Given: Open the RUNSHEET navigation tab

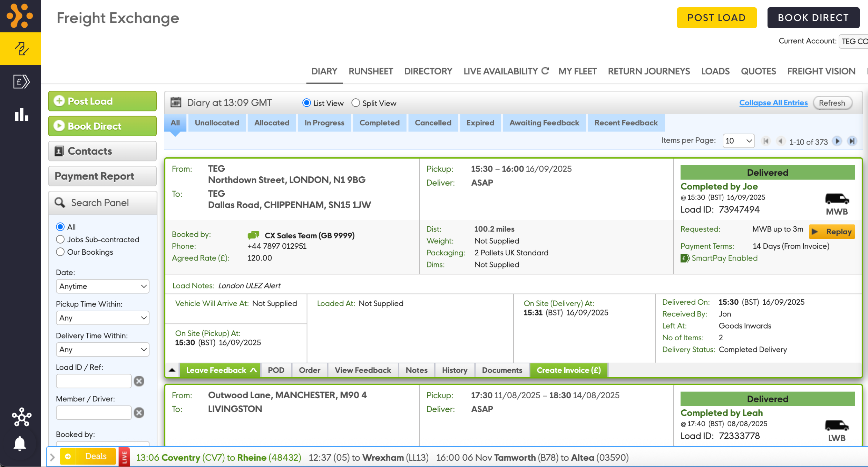Looking at the screenshot, I should (x=370, y=71).
